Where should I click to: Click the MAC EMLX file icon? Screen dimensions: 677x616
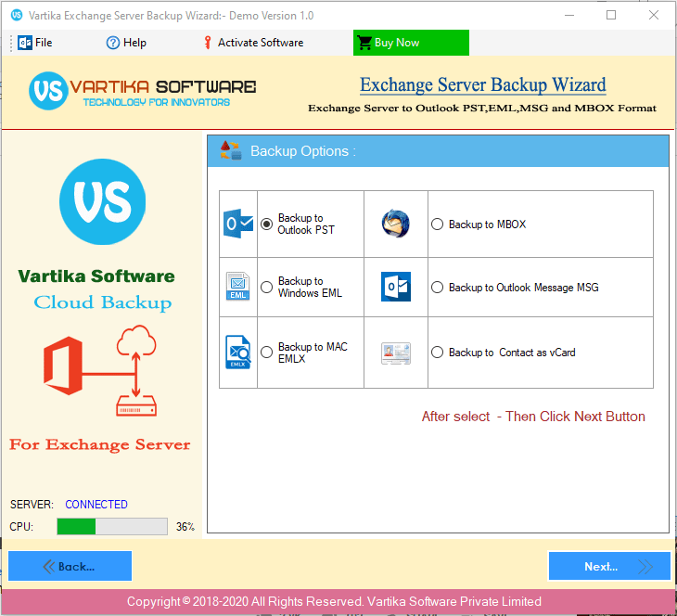238,352
